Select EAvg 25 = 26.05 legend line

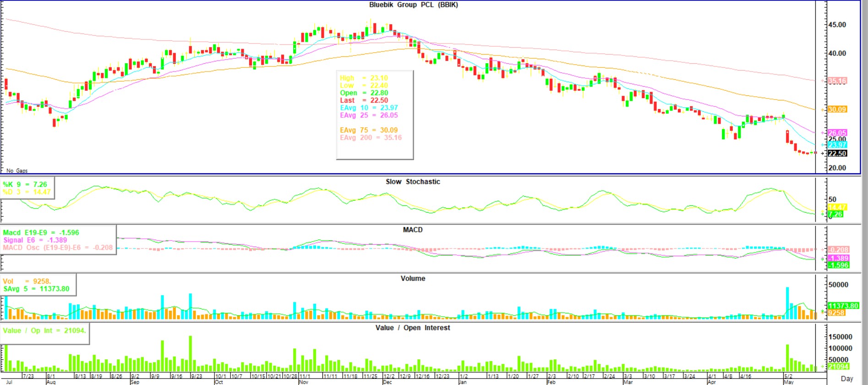(369, 115)
